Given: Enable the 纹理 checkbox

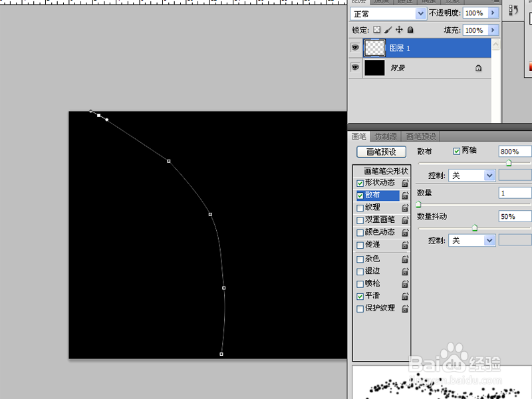Looking at the screenshot, I should click(x=360, y=207).
